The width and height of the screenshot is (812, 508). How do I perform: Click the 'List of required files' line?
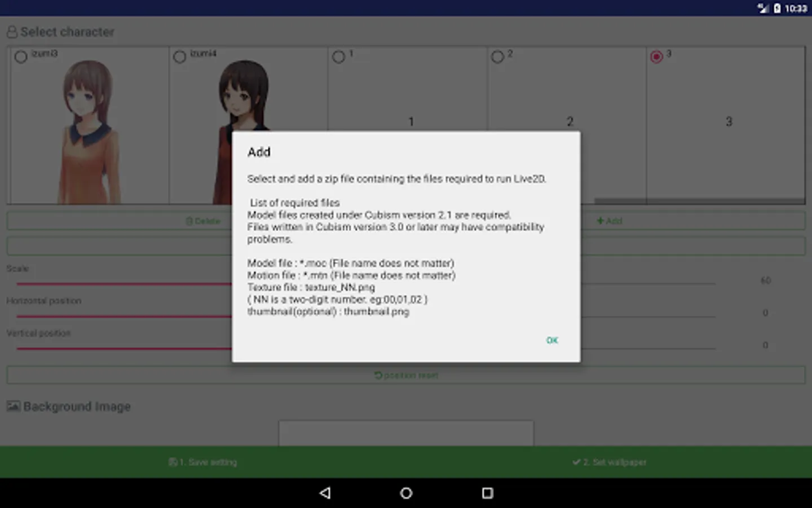click(x=295, y=203)
